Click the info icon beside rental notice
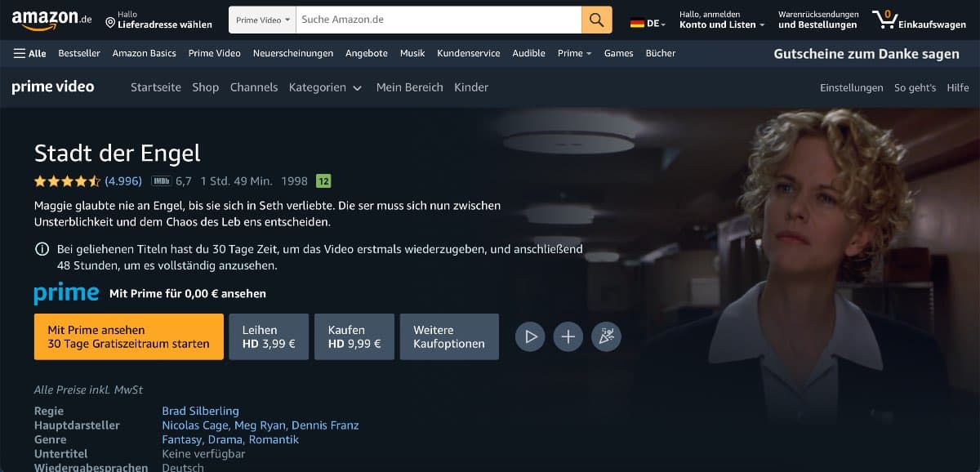This screenshot has height=472, width=980. 42,249
